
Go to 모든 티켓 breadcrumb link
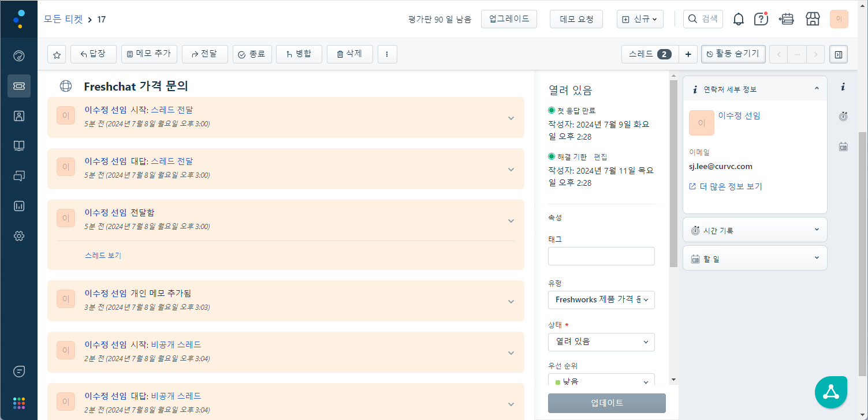64,19
